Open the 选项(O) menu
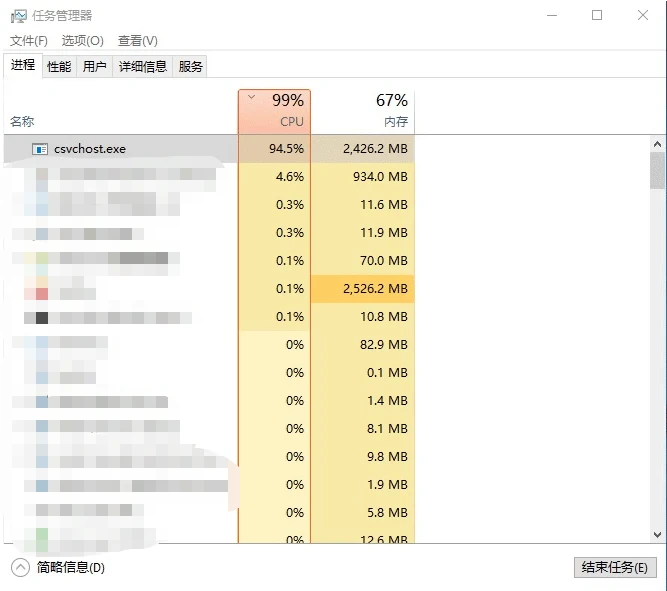This screenshot has height=591, width=667. coord(82,41)
